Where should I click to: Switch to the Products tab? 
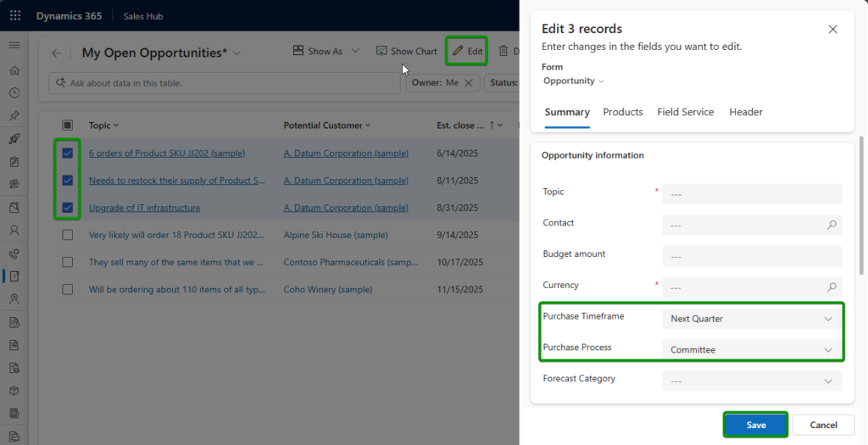pos(623,112)
